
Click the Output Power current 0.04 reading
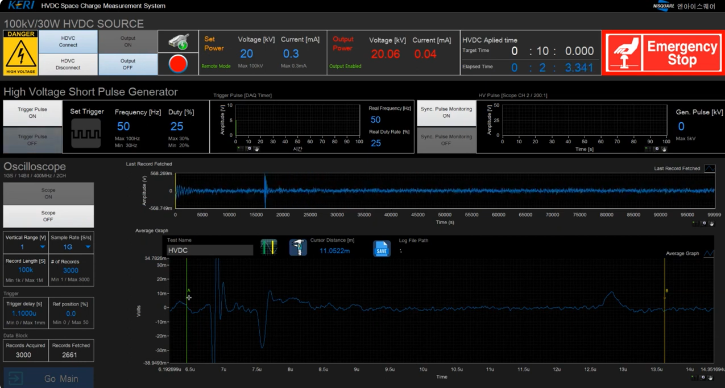pyautogui.click(x=425, y=54)
